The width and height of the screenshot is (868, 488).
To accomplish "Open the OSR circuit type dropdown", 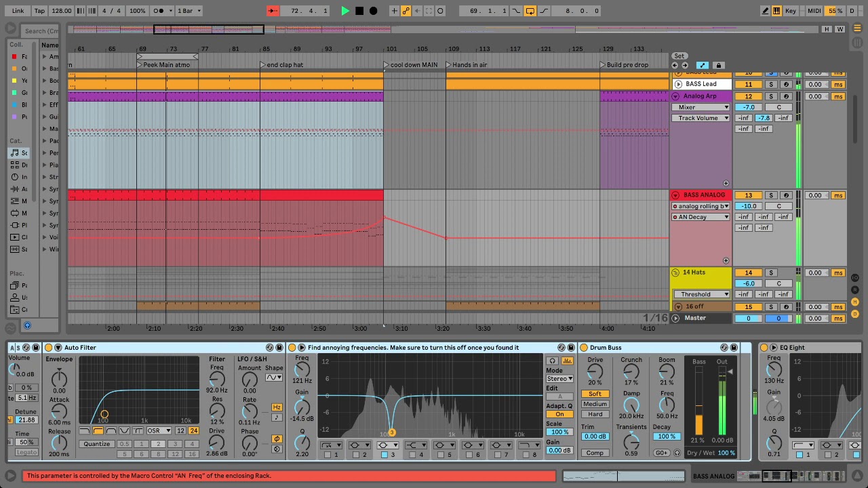I will coord(159,431).
